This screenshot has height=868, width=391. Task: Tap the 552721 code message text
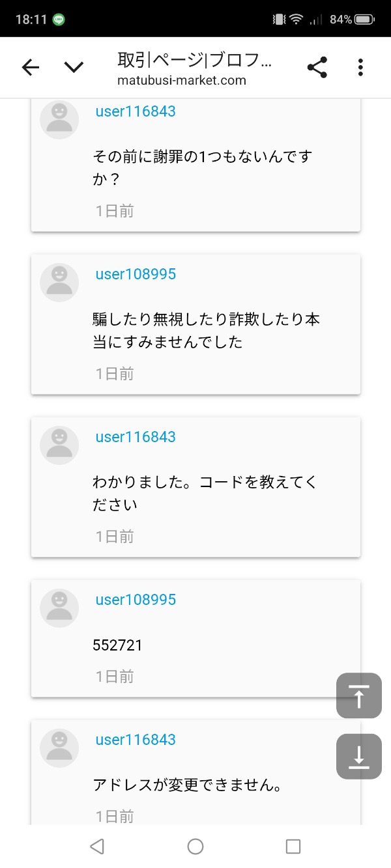117,645
